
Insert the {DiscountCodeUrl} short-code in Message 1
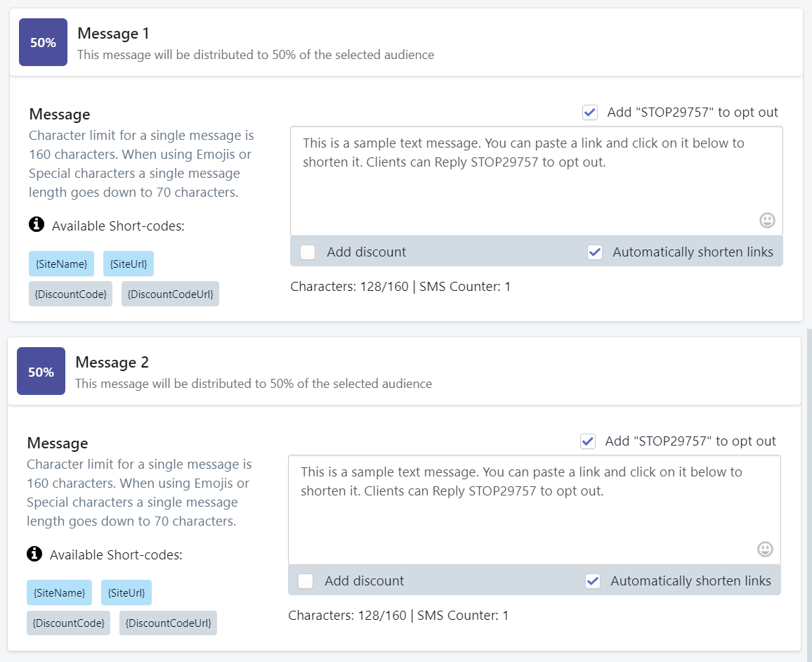[x=171, y=294]
